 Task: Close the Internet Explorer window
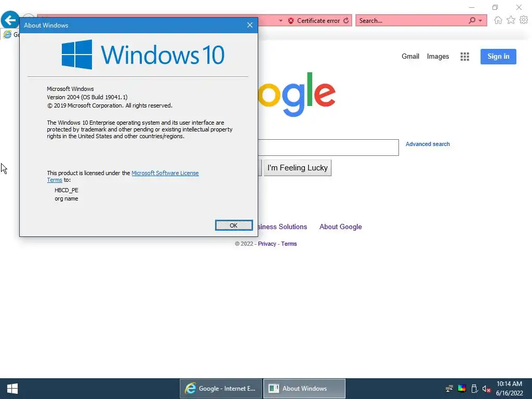pos(519,7)
